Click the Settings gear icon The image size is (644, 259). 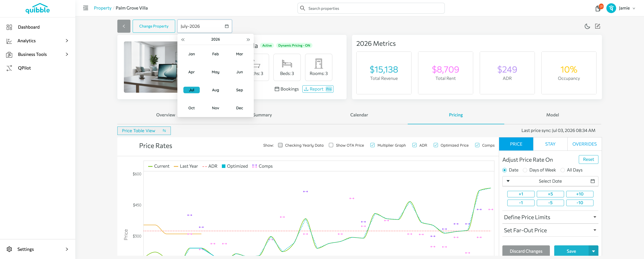(x=9, y=249)
